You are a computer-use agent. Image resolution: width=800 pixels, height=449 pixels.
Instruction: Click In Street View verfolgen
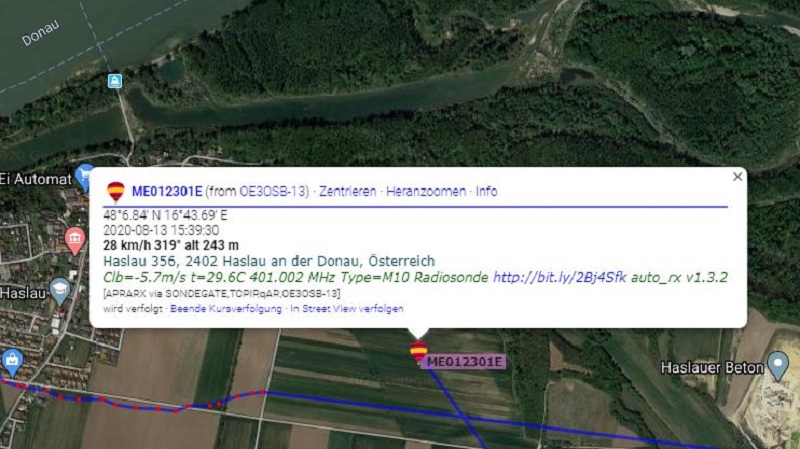click(x=347, y=309)
